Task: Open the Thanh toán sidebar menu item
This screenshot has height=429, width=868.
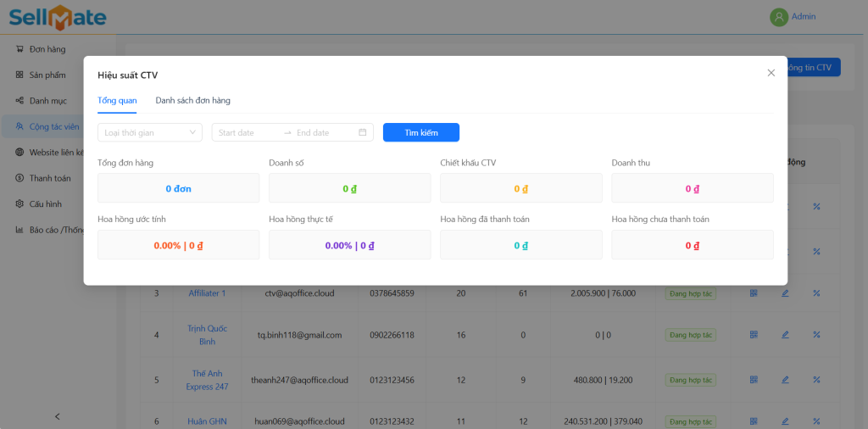Action: 50,178
